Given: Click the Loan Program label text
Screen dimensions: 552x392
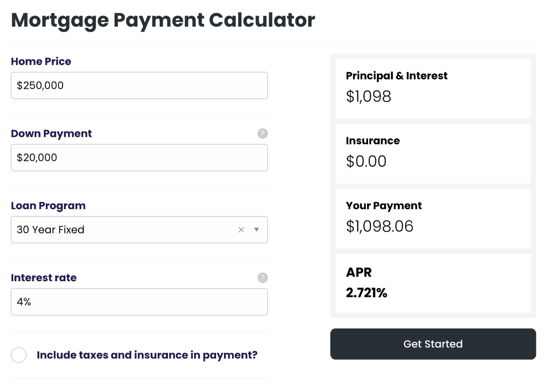Looking at the screenshot, I should click(x=48, y=206).
